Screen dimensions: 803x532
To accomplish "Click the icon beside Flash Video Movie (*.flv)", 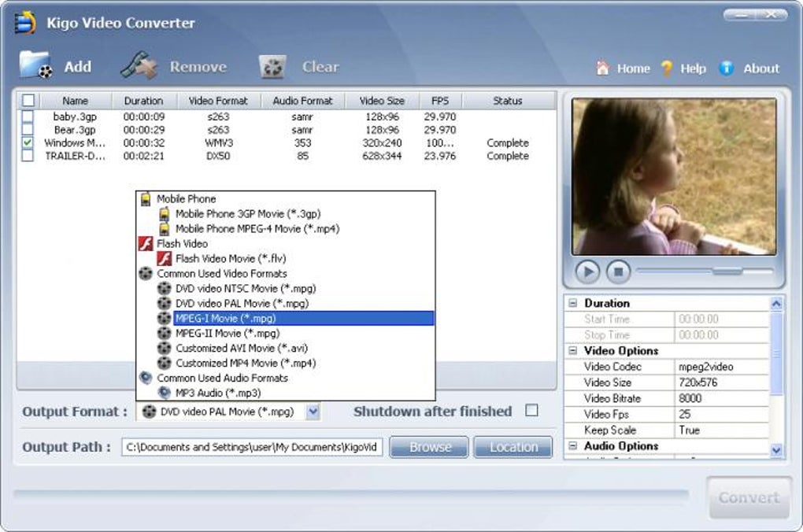I will click(165, 259).
